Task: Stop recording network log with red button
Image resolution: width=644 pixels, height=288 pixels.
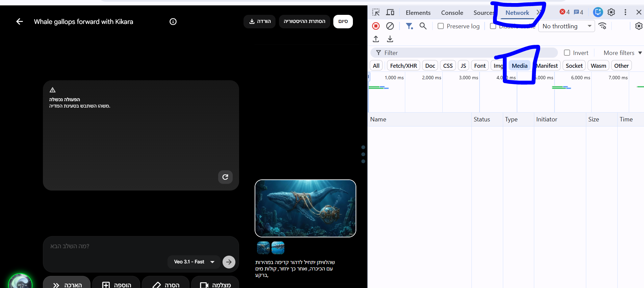Action: (x=376, y=26)
